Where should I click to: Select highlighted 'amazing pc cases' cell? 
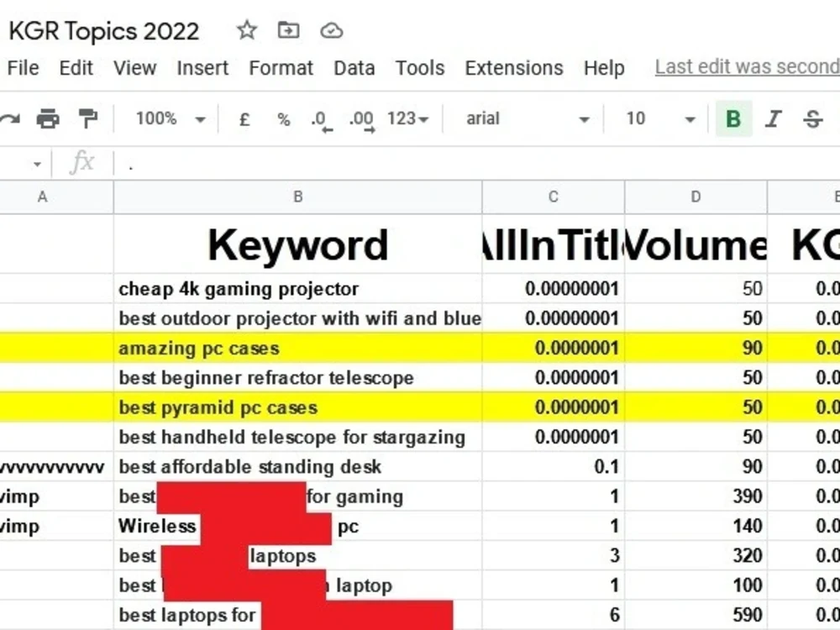[x=298, y=349]
